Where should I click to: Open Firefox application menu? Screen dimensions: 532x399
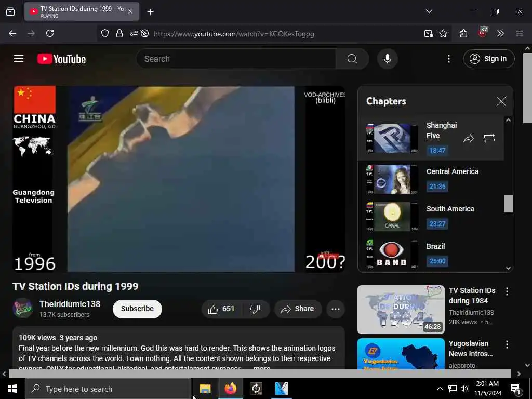pyautogui.click(x=519, y=33)
